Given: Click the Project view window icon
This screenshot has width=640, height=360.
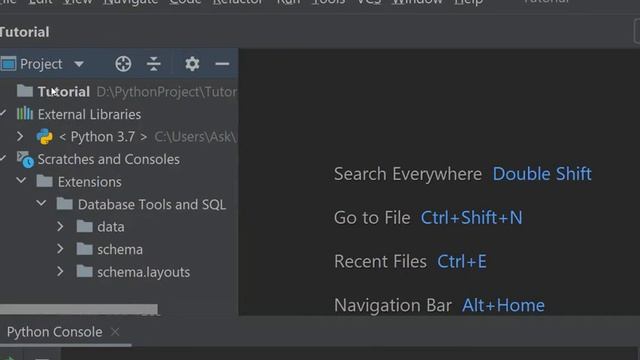Looking at the screenshot, I should pyautogui.click(x=8, y=64).
